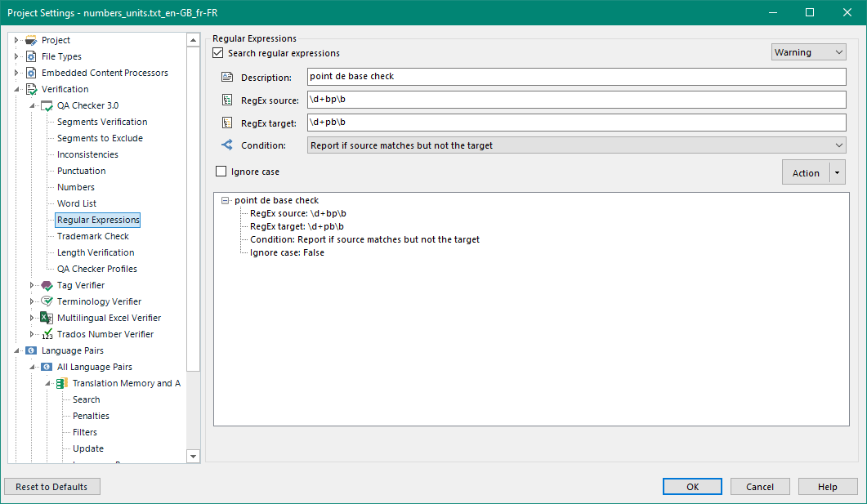Click the Project folder icon in tree
This screenshot has height=504, width=867.
[x=31, y=40]
